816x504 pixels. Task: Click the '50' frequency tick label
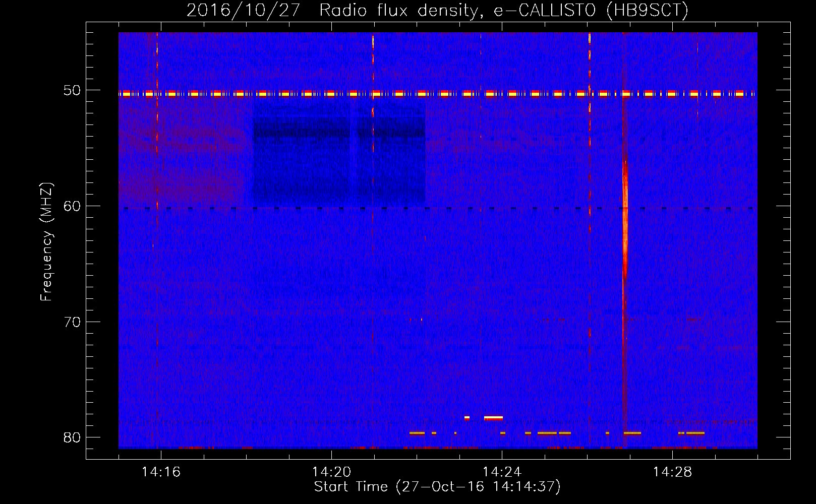[x=72, y=90]
